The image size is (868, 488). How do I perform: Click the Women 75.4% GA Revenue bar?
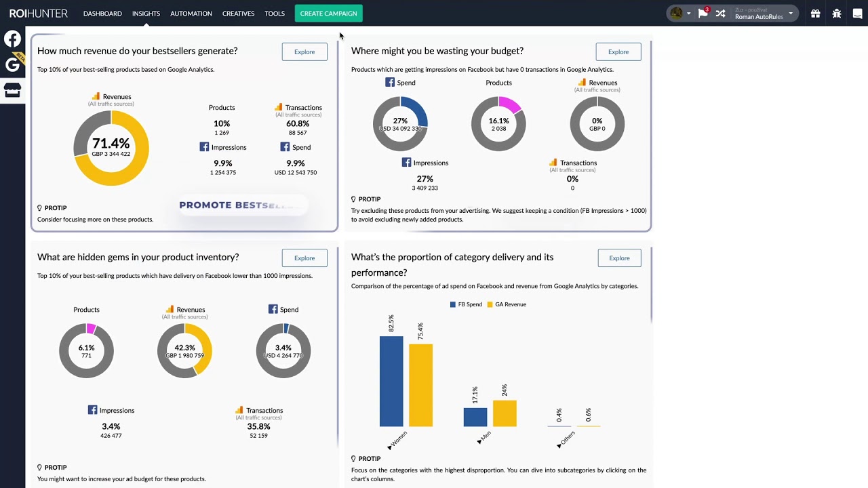[420, 386]
